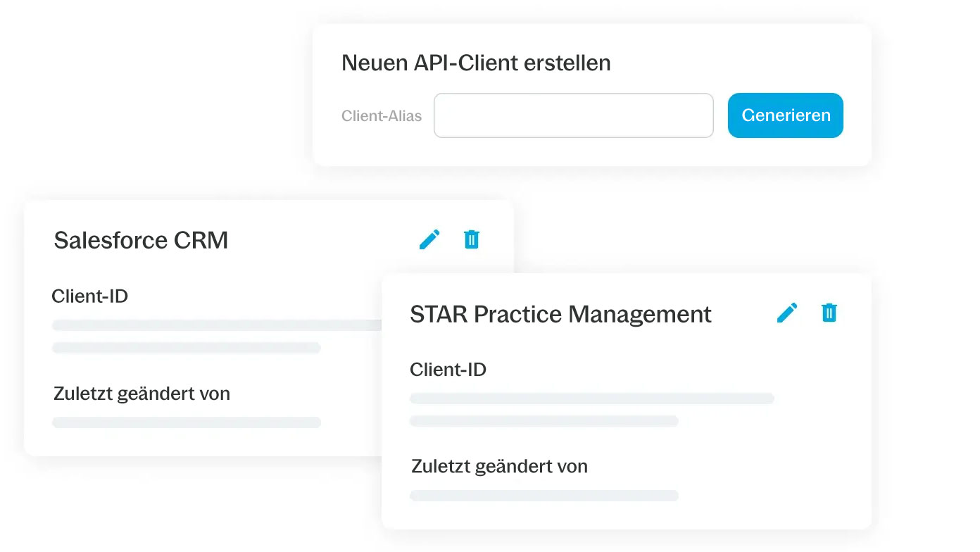
Task: Click second Client-ID placeholder line in STAR card
Action: coord(544,421)
